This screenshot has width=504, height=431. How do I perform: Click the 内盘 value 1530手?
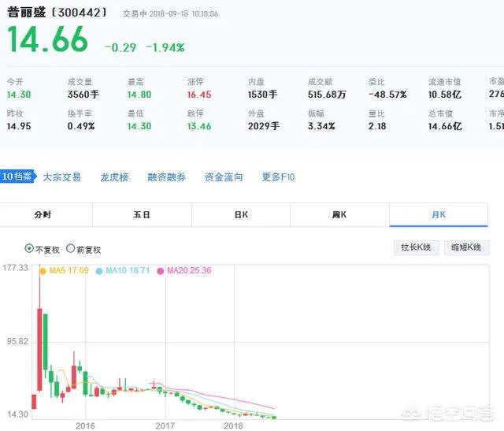click(x=262, y=95)
